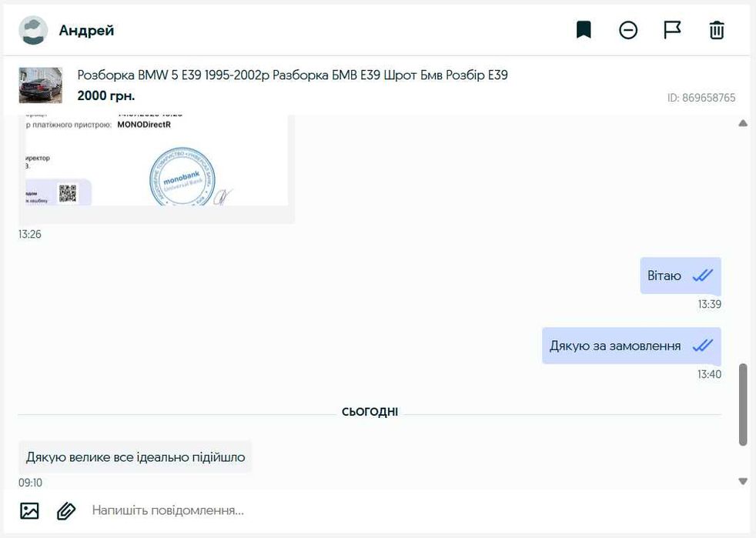Open user name Андрей

click(86, 30)
